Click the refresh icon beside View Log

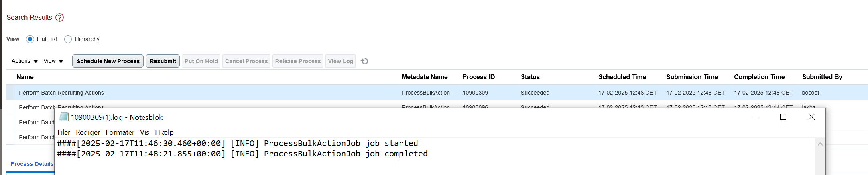pyautogui.click(x=364, y=61)
